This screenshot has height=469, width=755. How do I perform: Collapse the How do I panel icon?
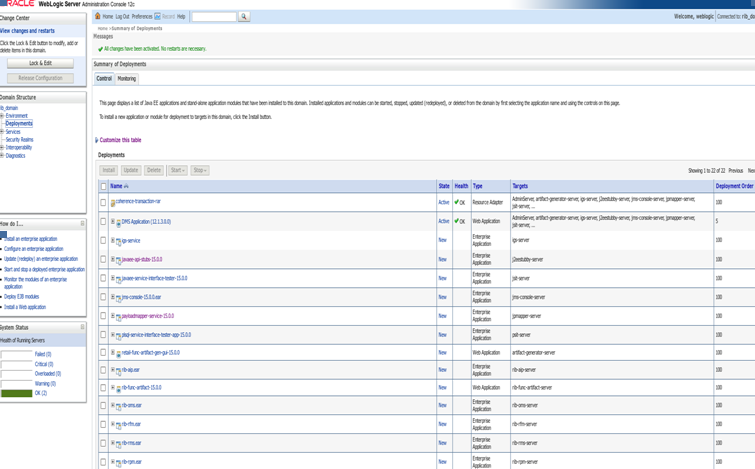(x=82, y=223)
